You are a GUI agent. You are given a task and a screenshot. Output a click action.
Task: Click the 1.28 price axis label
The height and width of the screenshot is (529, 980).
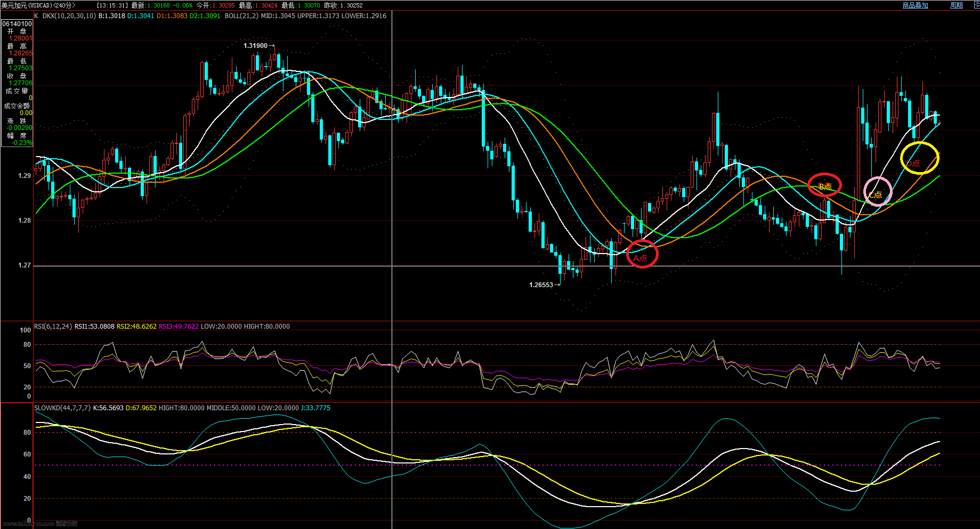tap(25, 221)
